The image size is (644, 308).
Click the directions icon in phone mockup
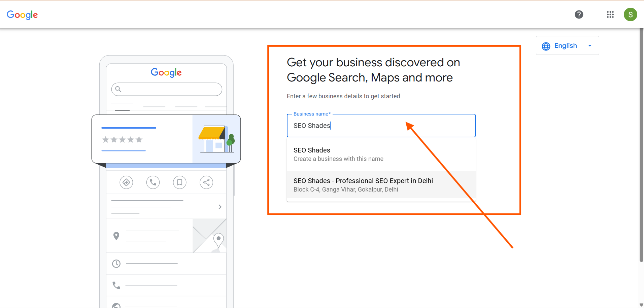pyautogui.click(x=126, y=182)
